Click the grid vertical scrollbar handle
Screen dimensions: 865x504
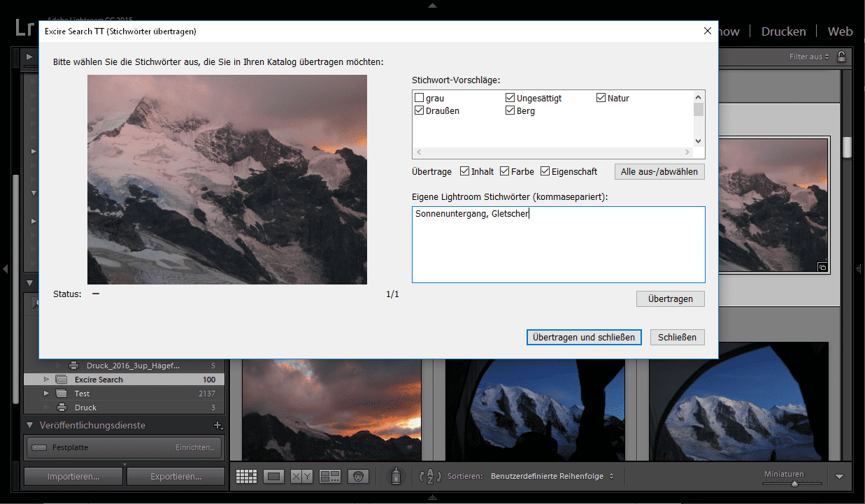[x=847, y=146]
